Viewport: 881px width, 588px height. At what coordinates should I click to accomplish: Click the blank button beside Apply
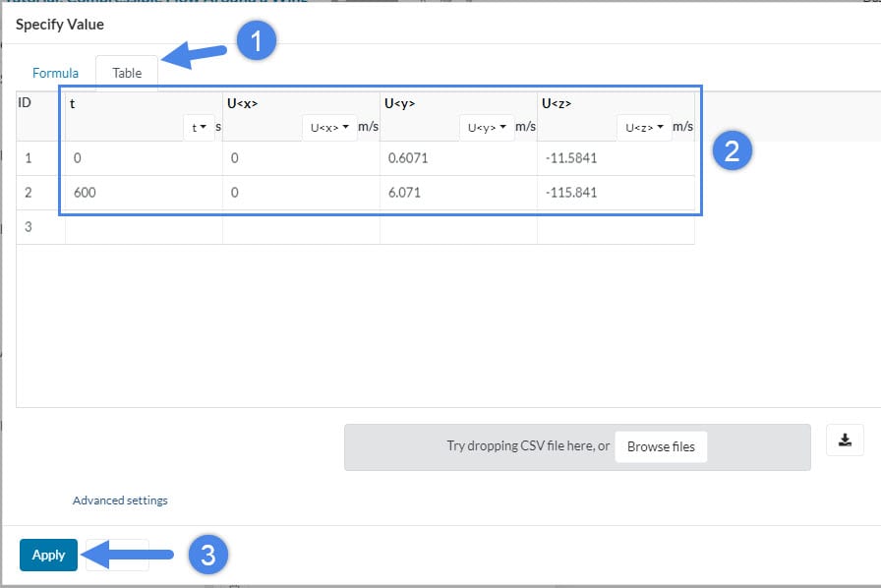pyautogui.click(x=117, y=555)
